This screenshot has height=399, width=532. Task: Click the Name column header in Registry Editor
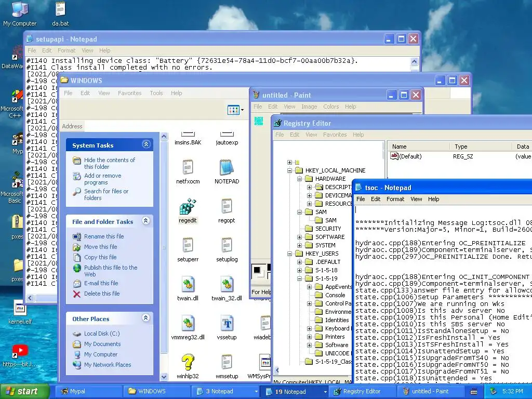[419, 147]
